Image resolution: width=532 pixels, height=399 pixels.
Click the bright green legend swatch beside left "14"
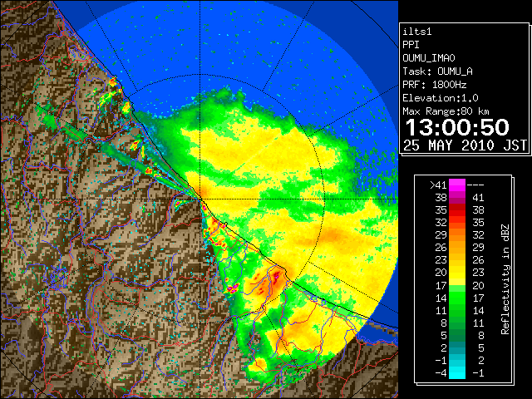(x=457, y=298)
